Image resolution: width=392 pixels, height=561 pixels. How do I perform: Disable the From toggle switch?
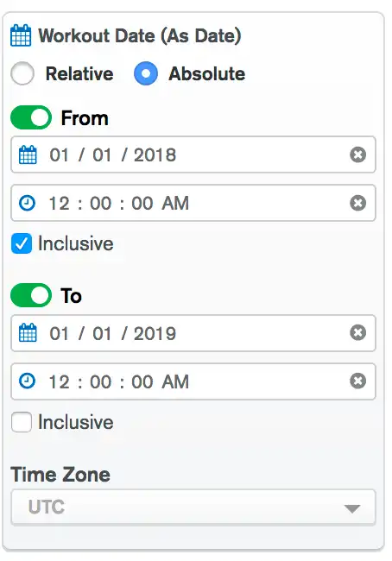click(x=31, y=117)
